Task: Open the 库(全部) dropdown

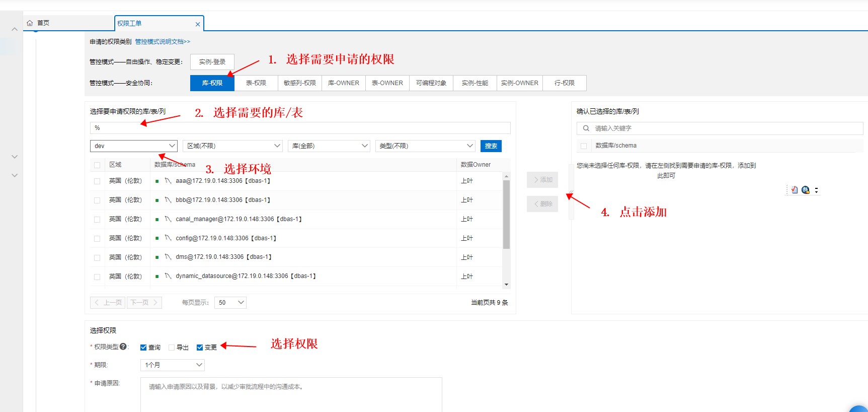Action: pos(329,146)
